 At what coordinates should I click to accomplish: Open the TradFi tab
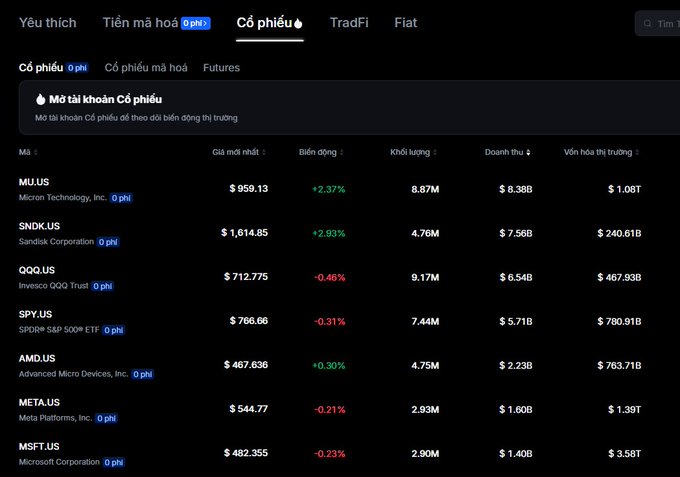(349, 23)
